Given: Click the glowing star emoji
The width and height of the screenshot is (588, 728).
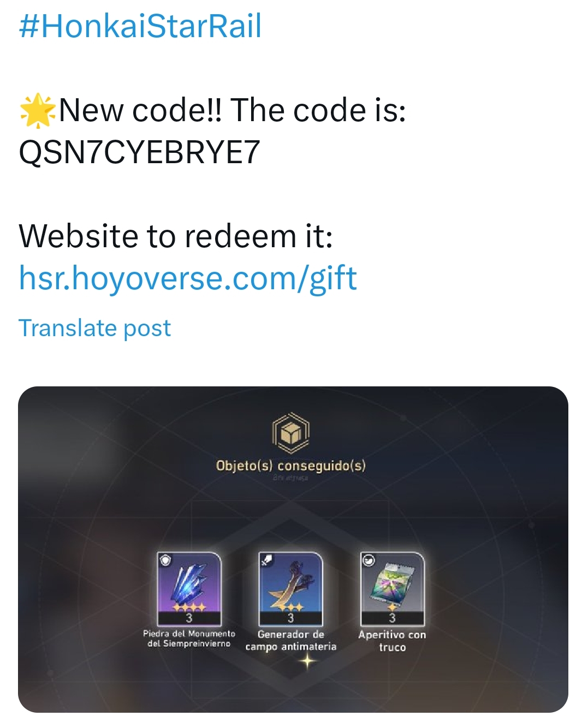Looking at the screenshot, I should coord(38,110).
